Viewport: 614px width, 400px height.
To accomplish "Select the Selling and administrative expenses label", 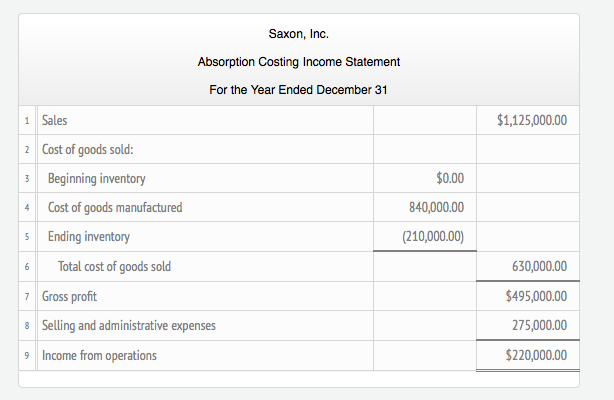I will pyautogui.click(x=128, y=325).
